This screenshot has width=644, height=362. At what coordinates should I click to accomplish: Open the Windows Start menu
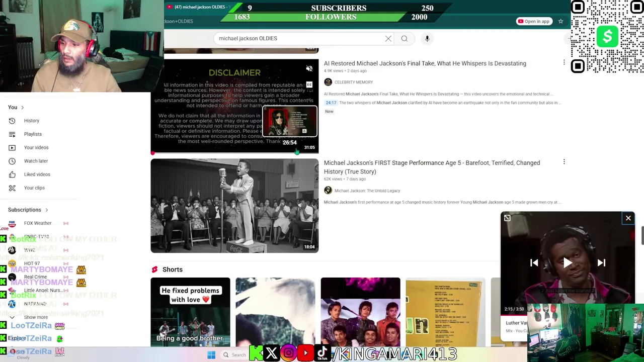211,355
